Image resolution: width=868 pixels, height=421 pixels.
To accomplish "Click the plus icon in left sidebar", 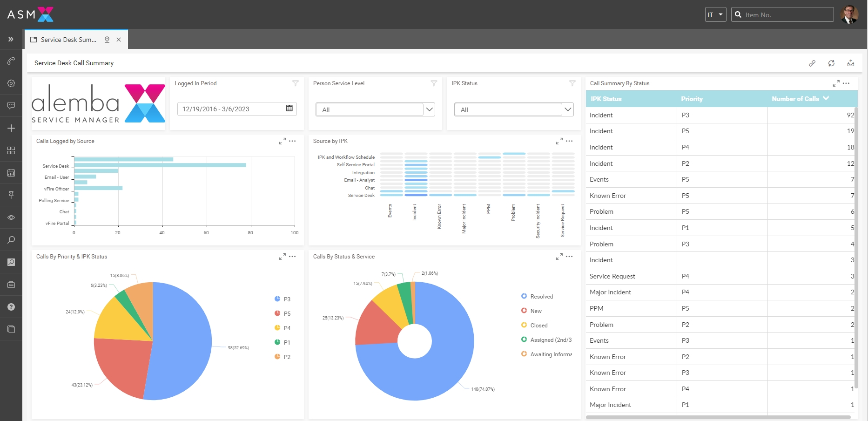I will pos(11,128).
